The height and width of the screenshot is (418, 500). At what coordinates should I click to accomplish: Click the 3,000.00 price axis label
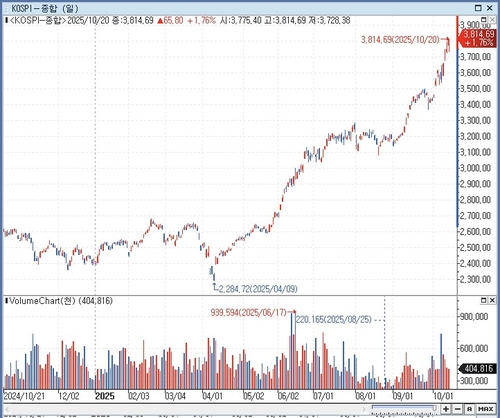pyautogui.click(x=476, y=168)
